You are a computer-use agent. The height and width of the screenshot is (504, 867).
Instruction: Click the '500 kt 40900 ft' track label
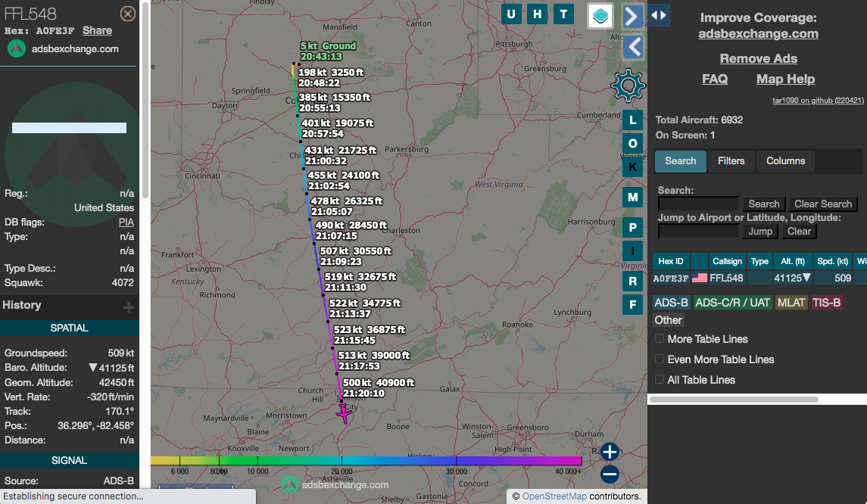pyautogui.click(x=378, y=388)
